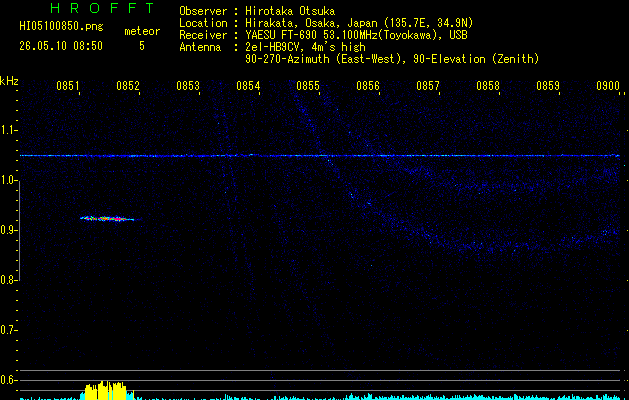Click the timestamp 26.05.10 08:50
629x400 pixels.
click(x=61, y=46)
